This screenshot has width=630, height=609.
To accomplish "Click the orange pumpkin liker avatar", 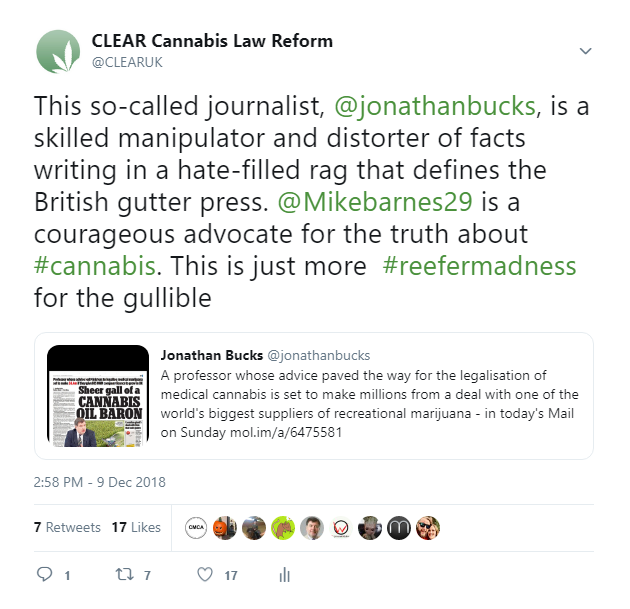I will pyautogui.click(x=226, y=528).
